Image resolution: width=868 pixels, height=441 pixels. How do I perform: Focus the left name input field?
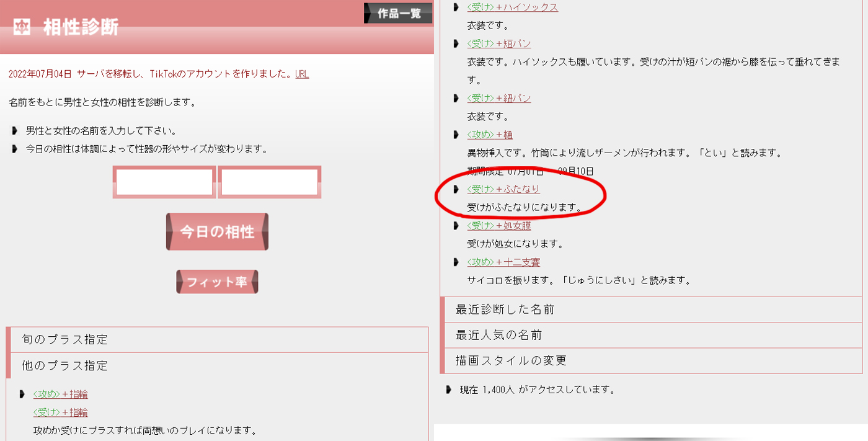point(164,182)
